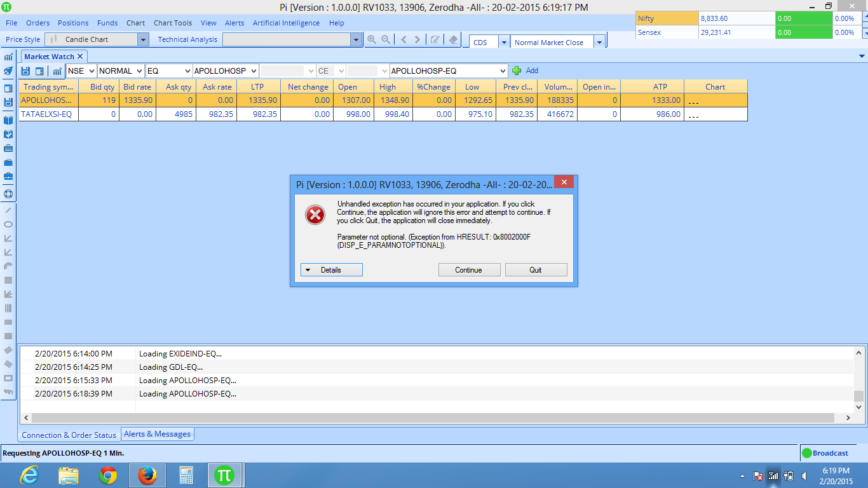The height and width of the screenshot is (488, 868).
Task: Click the eraser toolbar icon
Action: click(x=453, y=39)
